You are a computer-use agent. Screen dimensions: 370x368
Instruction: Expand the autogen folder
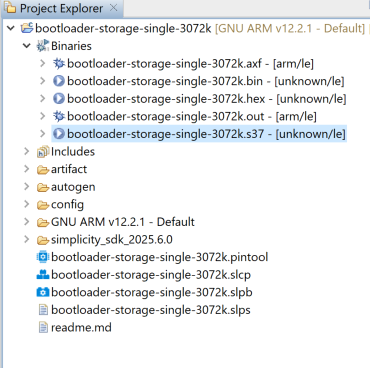tap(27, 187)
